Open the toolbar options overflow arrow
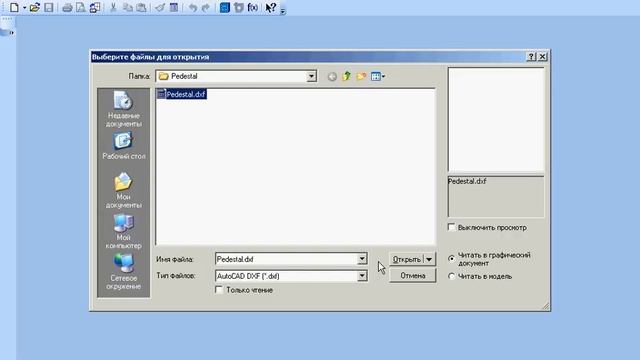The image size is (640, 360). point(282,11)
